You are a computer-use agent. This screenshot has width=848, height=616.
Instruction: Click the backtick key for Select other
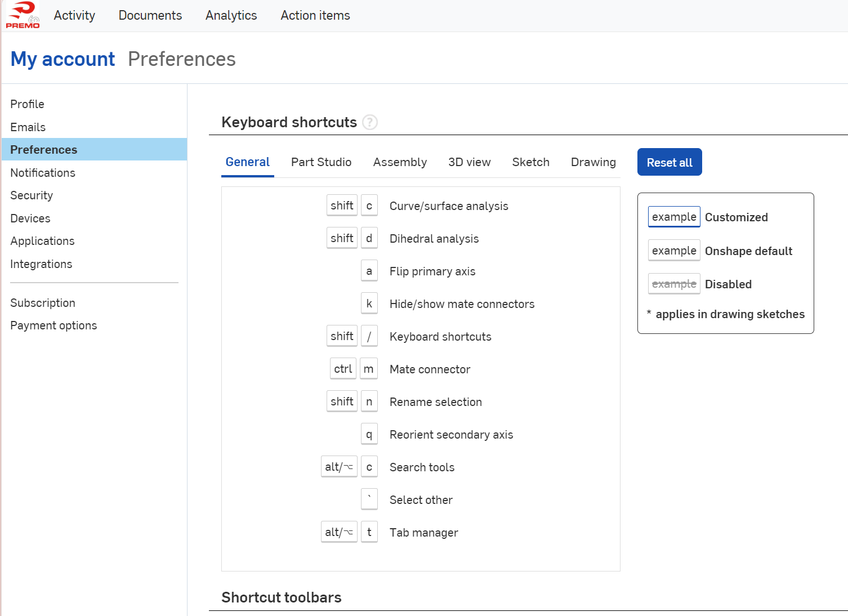pyautogui.click(x=369, y=499)
